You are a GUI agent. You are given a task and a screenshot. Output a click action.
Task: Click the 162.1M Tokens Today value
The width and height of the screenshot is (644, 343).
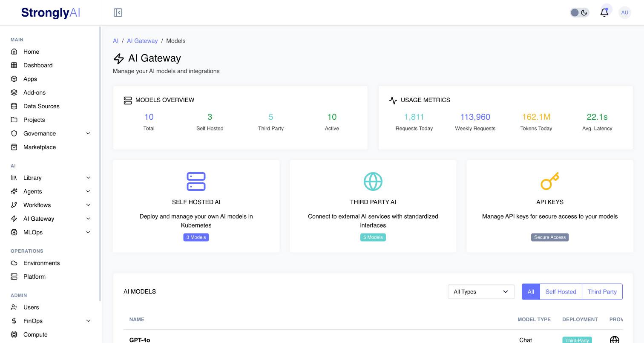coord(536,117)
